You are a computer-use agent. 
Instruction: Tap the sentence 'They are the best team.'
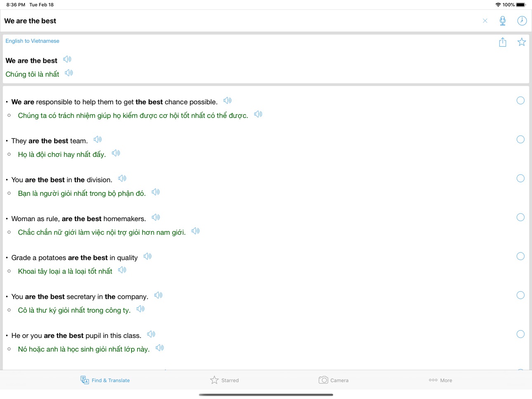(49, 141)
